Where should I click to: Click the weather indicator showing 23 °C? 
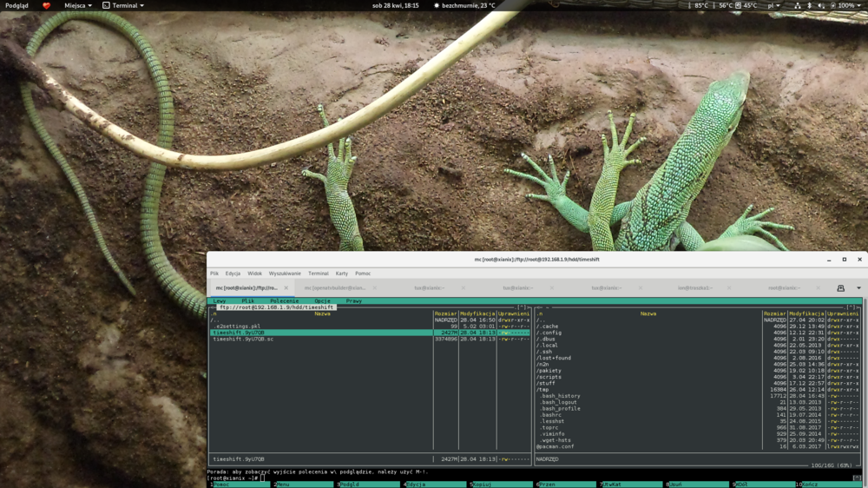[x=464, y=5]
